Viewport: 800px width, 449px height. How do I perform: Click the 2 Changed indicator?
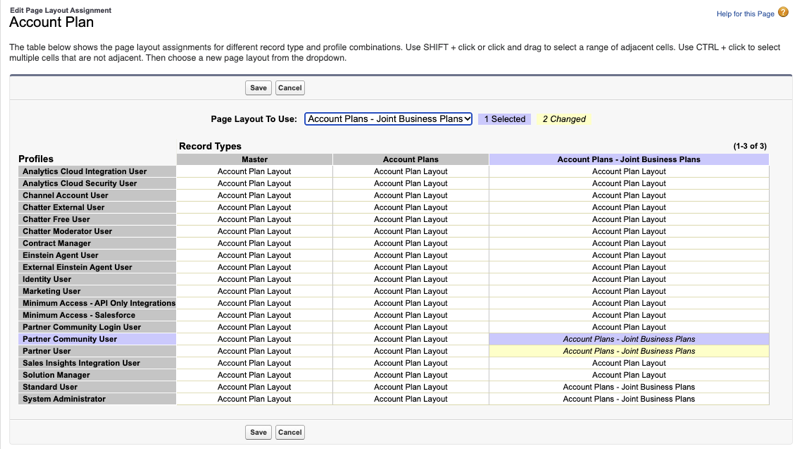[x=564, y=119]
